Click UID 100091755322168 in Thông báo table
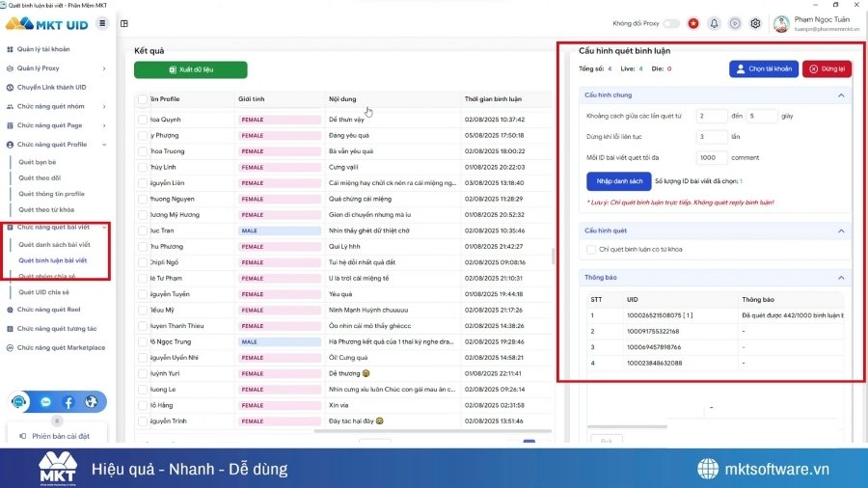This screenshot has width=868, height=488. pos(653,332)
